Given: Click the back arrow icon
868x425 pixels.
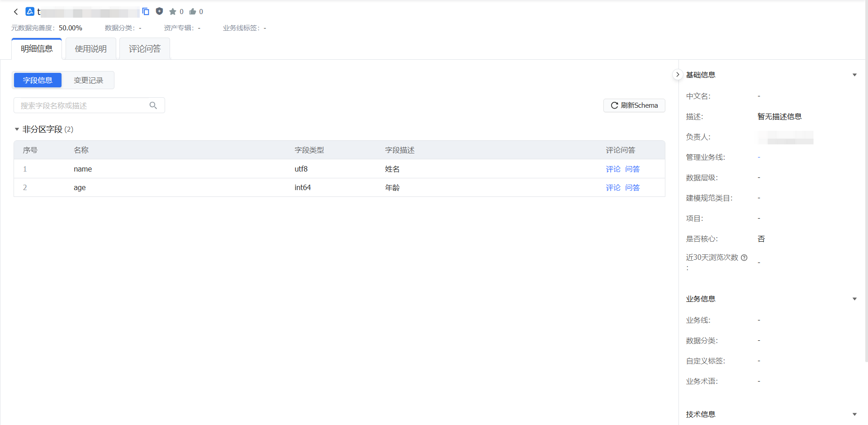Looking at the screenshot, I should point(16,12).
